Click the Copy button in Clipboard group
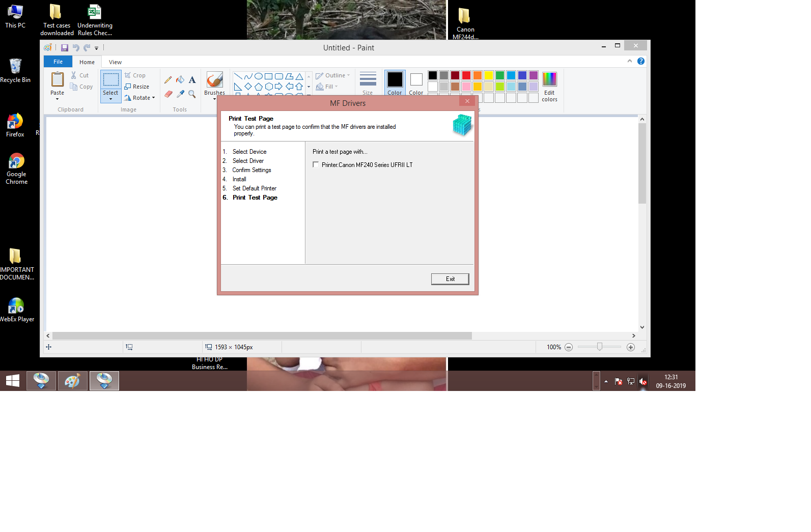 [81, 87]
